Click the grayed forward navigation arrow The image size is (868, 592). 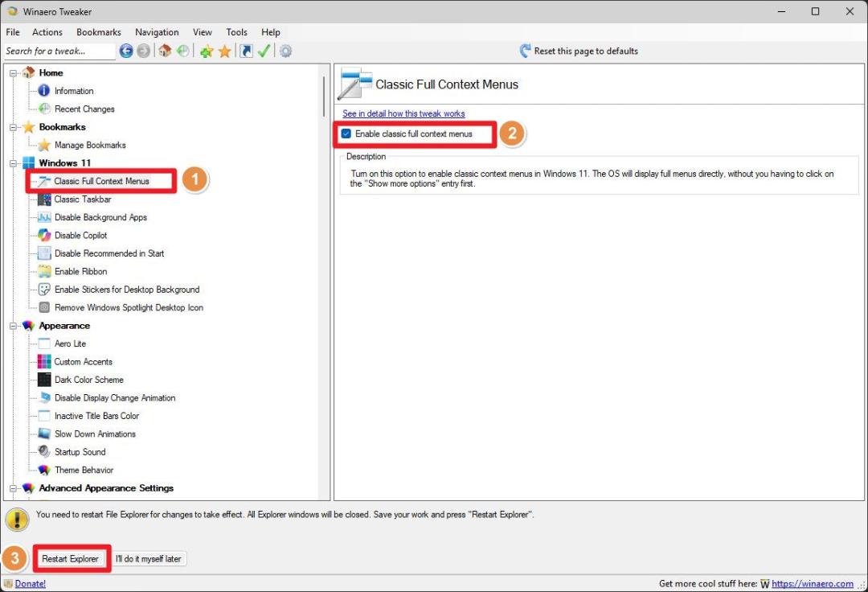(x=143, y=51)
